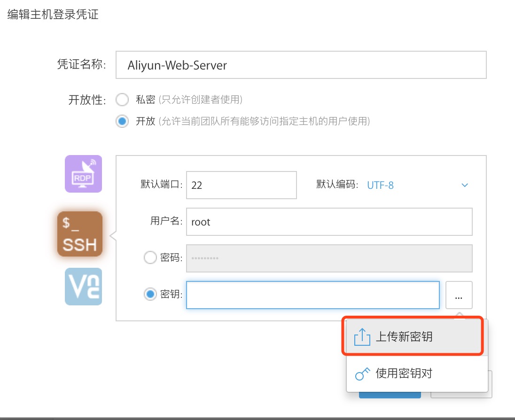Choose the 密码 authentication radio button
Viewport: 515px width, 420px height.
[150, 257]
